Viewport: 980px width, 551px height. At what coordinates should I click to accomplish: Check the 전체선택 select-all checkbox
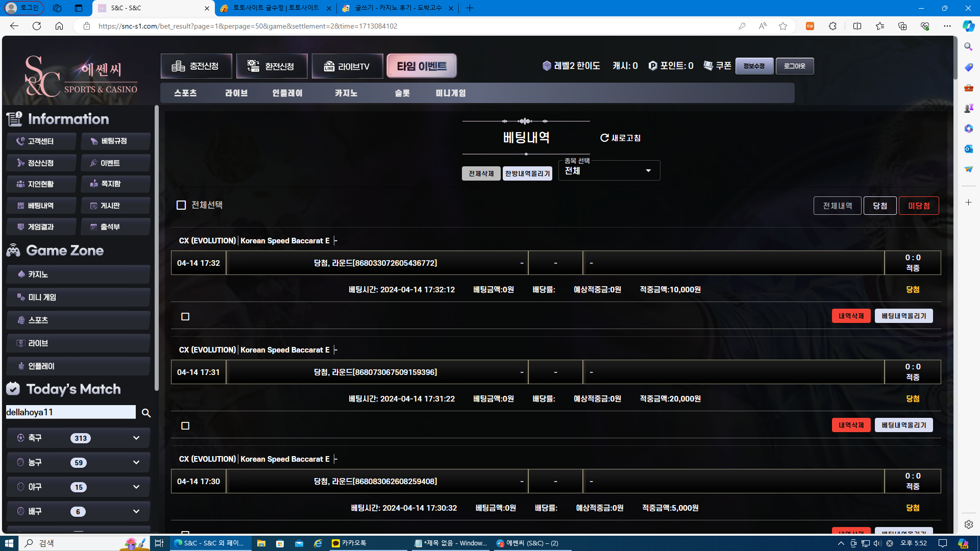click(x=181, y=205)
